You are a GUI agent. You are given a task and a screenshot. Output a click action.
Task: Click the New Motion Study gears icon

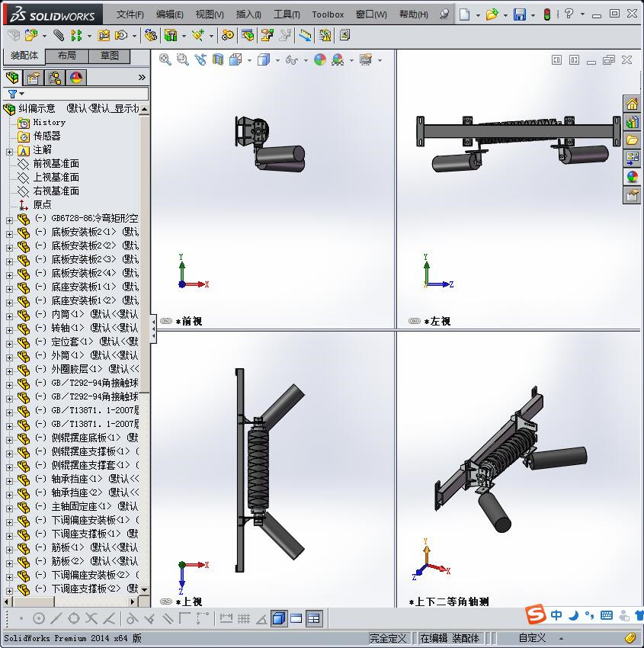[227, 36]
